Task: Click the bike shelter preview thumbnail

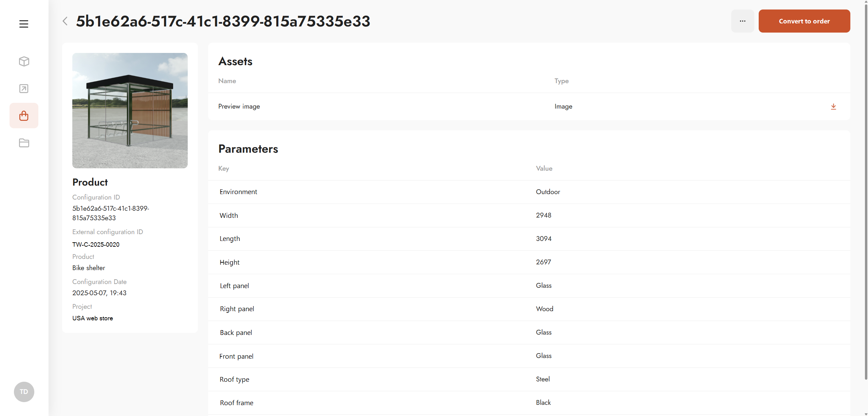Action: 130,111
